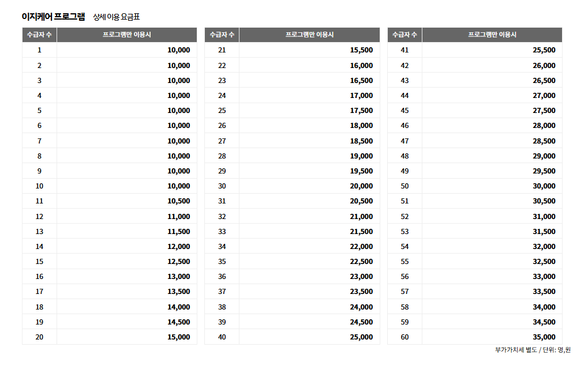
Task: Click recipient count cell 57
Action: tap(405, 292)
